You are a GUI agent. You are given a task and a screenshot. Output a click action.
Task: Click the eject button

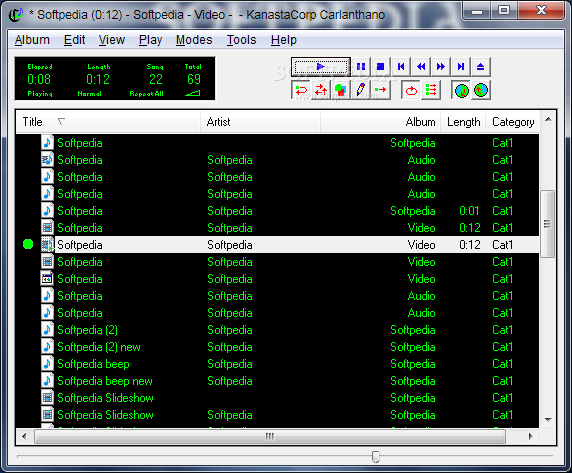[480, 67]
